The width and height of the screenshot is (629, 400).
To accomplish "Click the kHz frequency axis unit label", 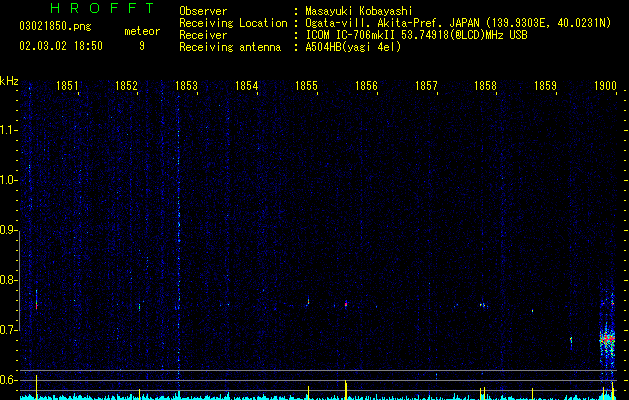I will tap(9, 81).
